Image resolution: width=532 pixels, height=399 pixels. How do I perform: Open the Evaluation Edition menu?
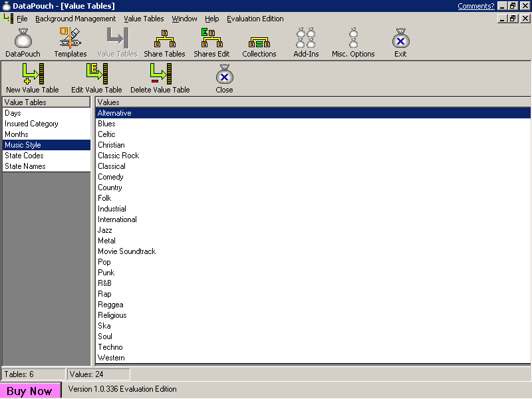click(x=255, y=19)
